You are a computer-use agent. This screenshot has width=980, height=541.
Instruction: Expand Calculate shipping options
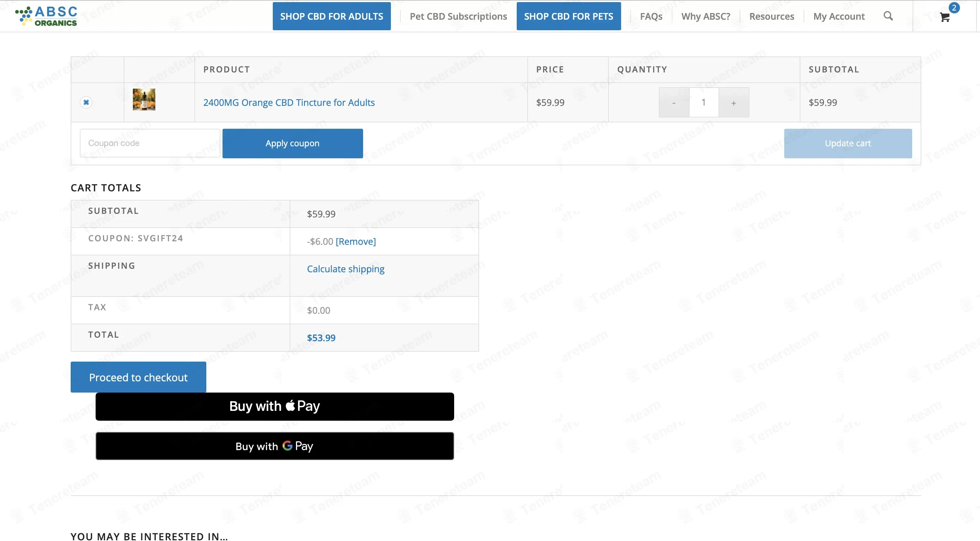tap(346, 269)
